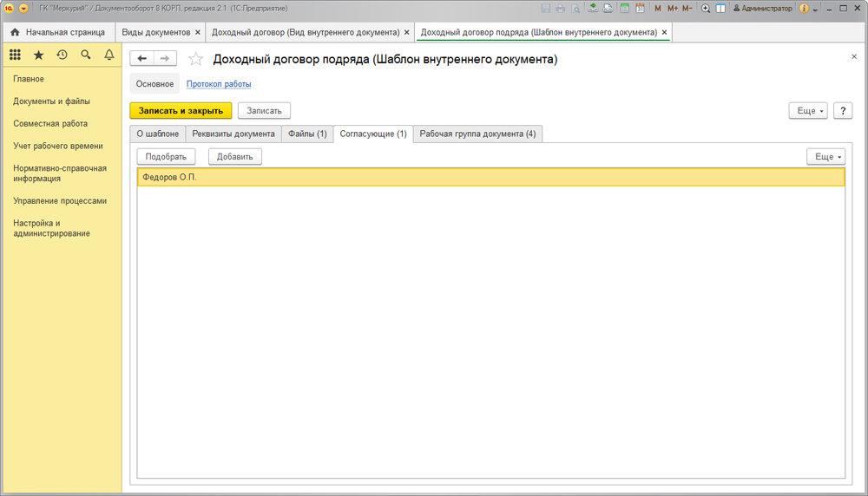Close the 'Виды документов' tab
This screenshot has height=496, width=868.
click(198, 32)
